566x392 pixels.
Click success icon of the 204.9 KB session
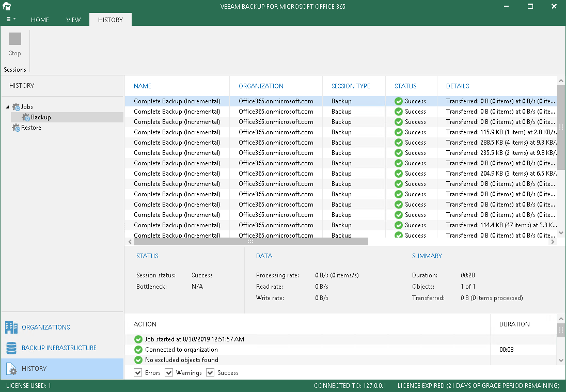point(399,174)
